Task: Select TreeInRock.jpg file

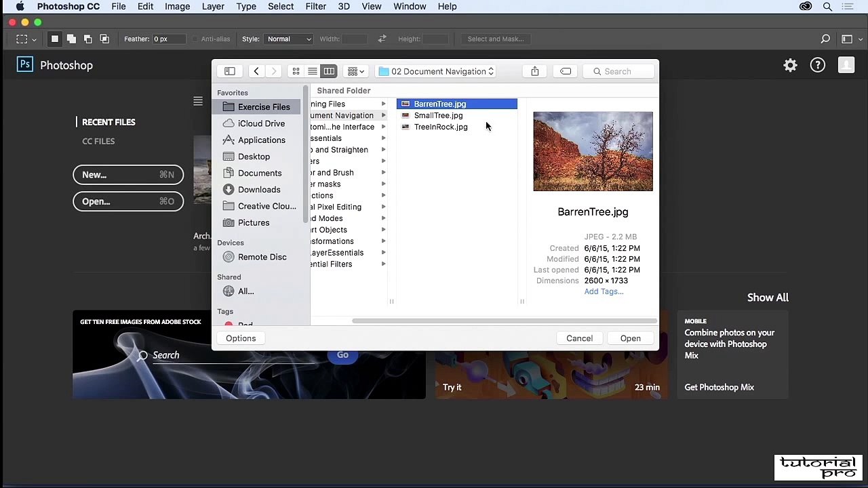Action: point(457,127)
